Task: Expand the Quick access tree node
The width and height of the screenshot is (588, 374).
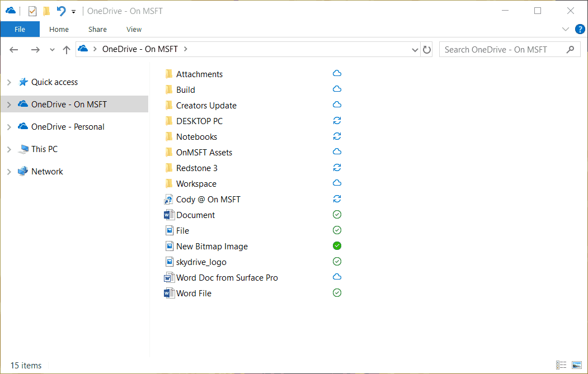Action: point(9,82)
